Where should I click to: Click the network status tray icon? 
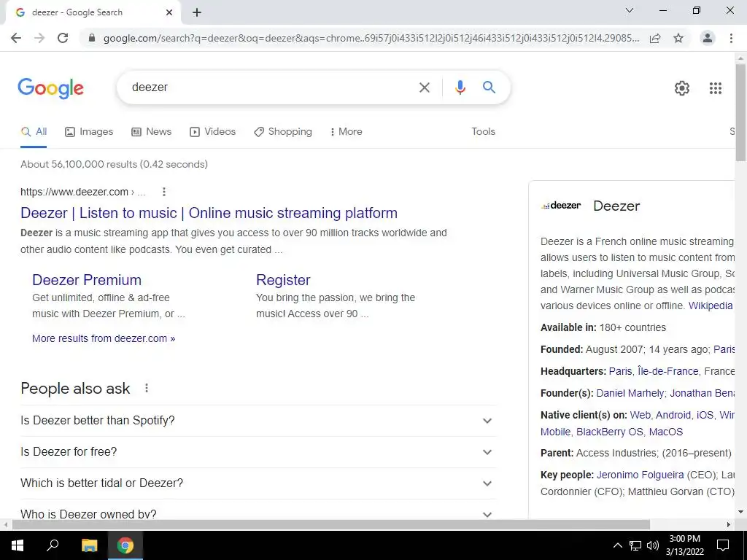pos(635,545)
